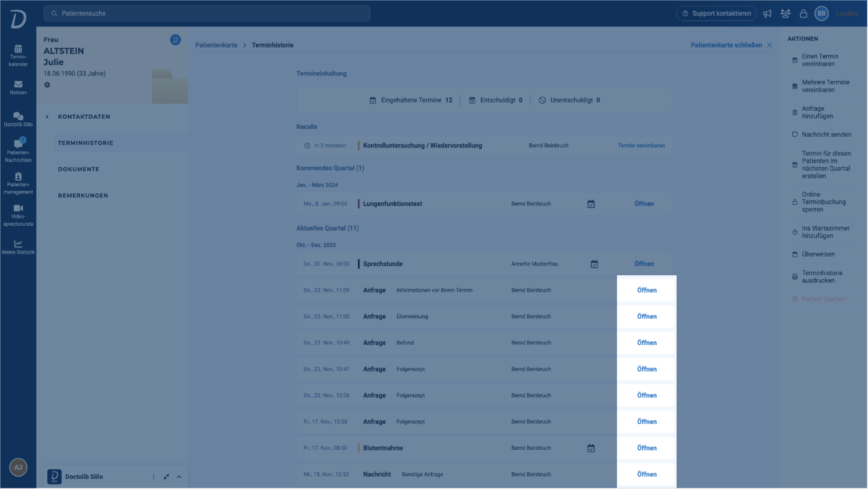Open the Überweisung Anfrage via Öffnen
The width and height of the screenshot is (868, 489).
point(647,317)
